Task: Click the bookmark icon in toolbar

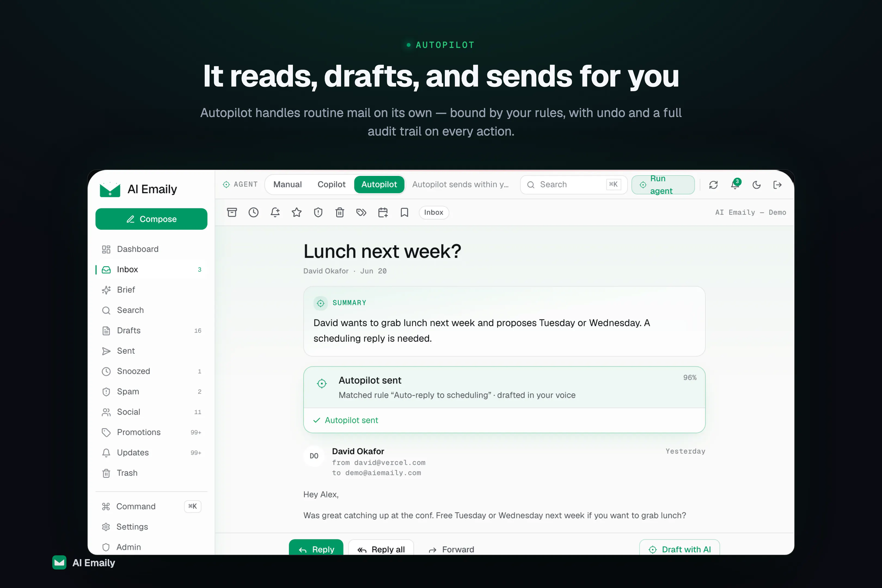Action: (404, 213)
